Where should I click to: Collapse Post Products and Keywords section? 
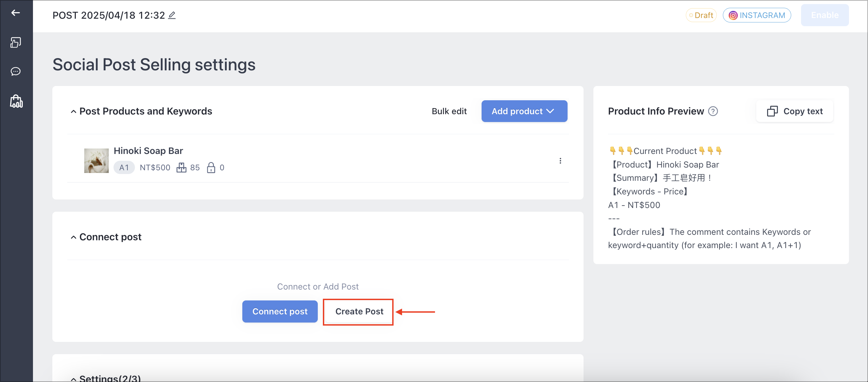[x=73, y=111]
